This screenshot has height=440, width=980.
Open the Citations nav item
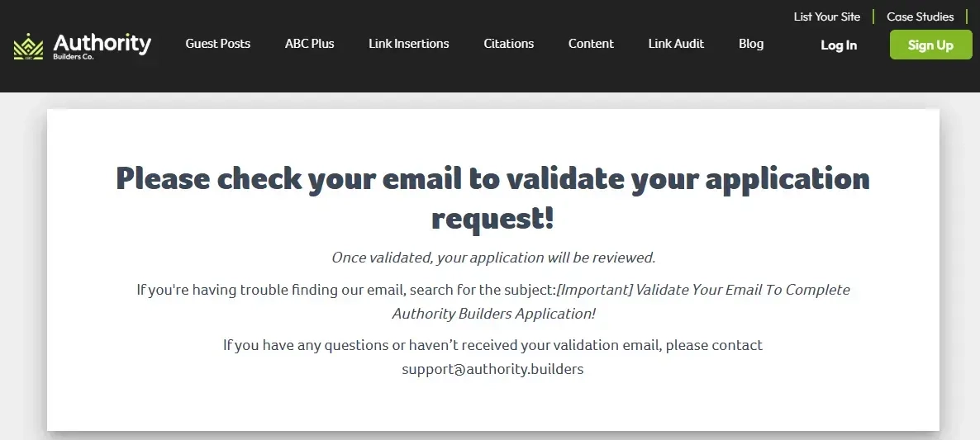click(508, 44)
